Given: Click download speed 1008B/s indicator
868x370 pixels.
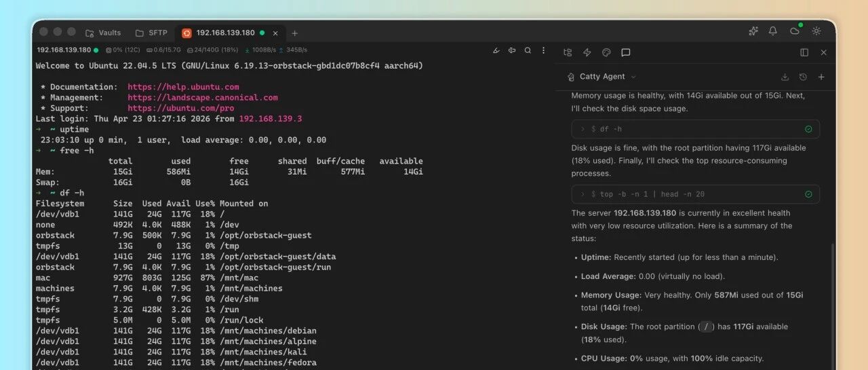Looking at the screenshot, I should point(260,50).
